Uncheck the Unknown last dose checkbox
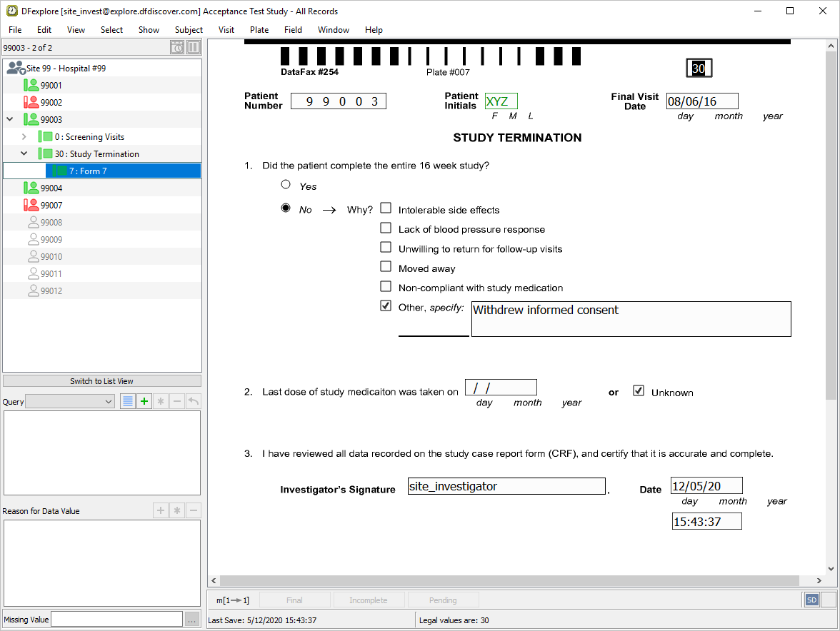Screen dimensions: 840x631 point(639,391)
